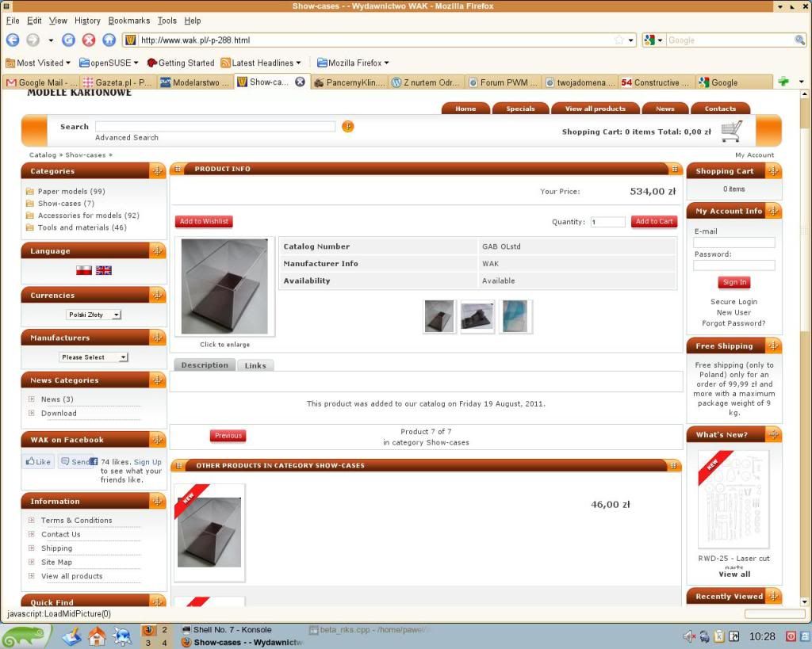The image size is (812, 649).
Task: Open the Currencies dropdown
Action: [x=94, y=315]
